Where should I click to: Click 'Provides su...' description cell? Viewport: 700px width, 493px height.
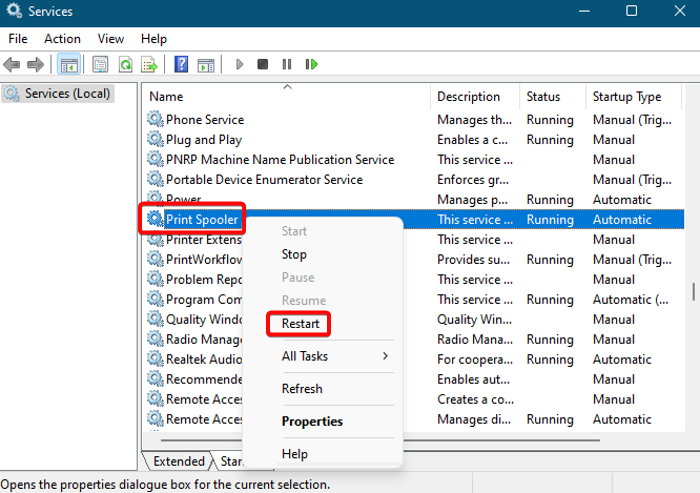[x=473, y=259]
